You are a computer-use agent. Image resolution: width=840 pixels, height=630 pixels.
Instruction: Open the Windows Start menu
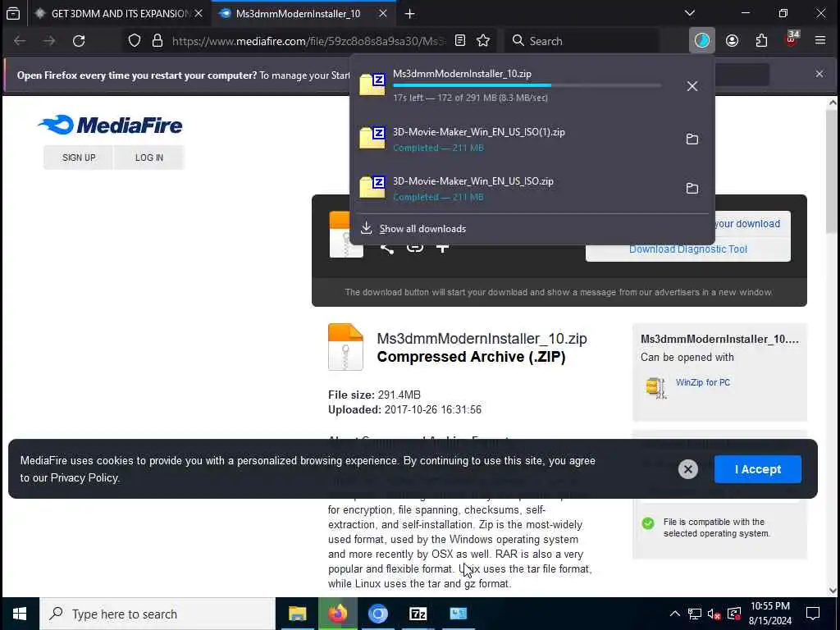click(x=20, y=614)
